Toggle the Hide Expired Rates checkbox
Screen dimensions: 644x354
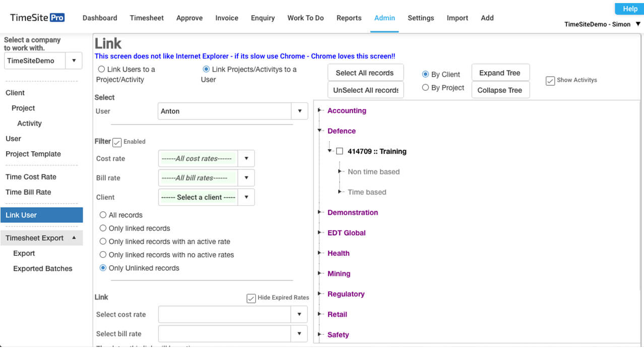coord(251,298)
